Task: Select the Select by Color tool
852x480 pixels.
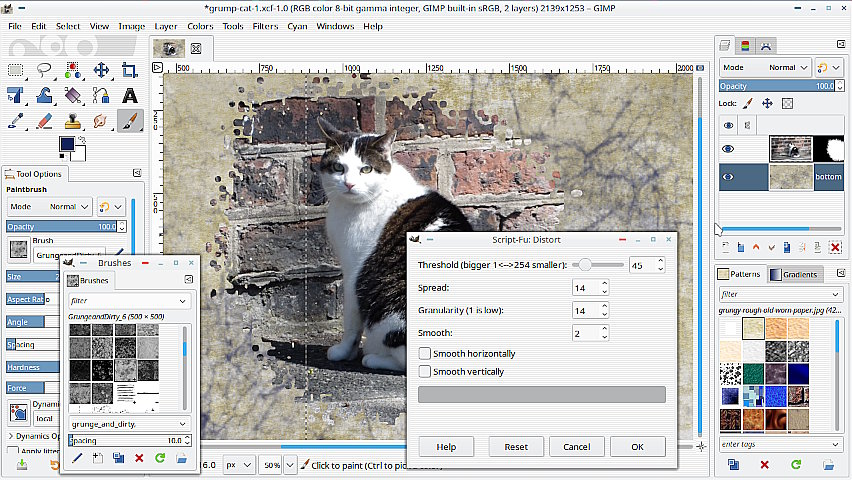Action: coord(72,70)
